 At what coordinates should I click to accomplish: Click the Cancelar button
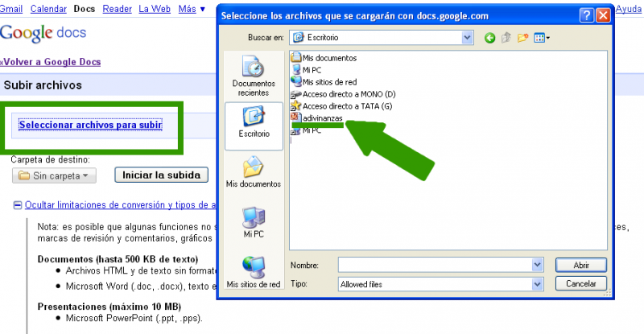pos(580,283)
